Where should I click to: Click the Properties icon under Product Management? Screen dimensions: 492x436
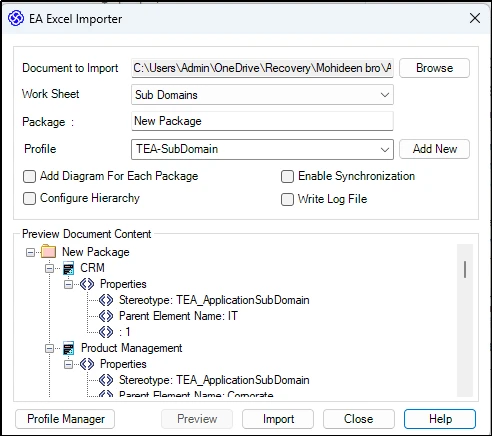click(87, 364)
